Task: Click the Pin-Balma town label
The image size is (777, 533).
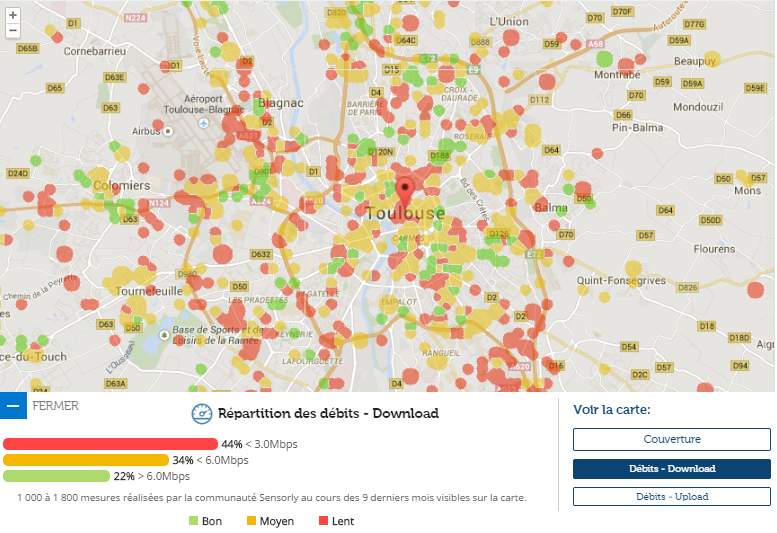Action: [637, 128]
